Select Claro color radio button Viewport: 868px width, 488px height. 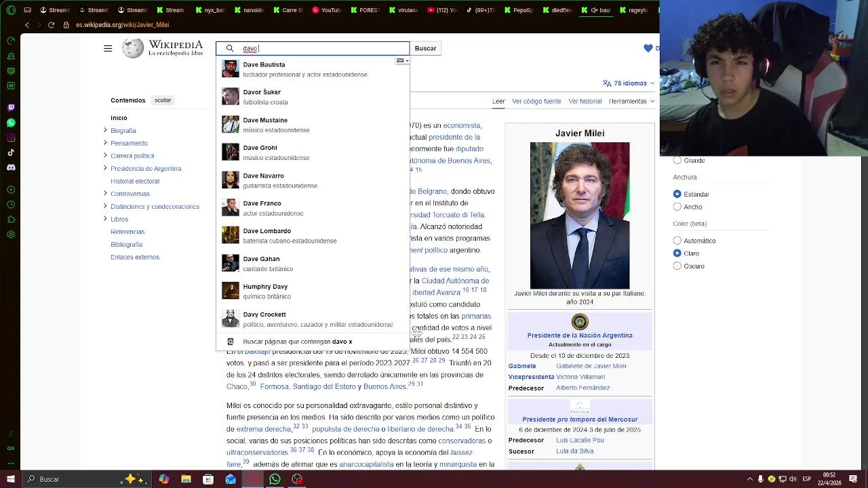pyautogui.click(x=677, y=253)
